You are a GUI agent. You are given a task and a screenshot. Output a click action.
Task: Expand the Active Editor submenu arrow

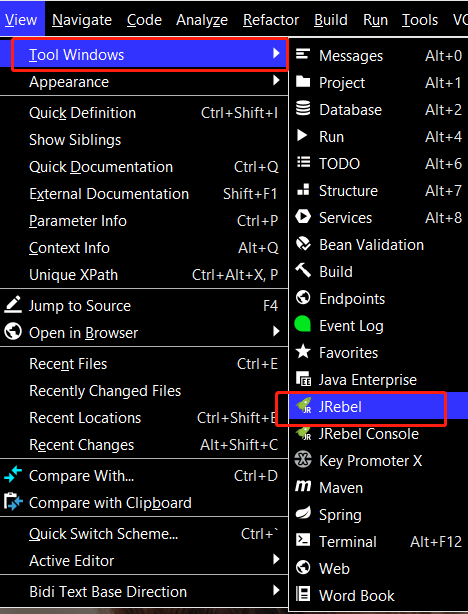click(x=276, y=559)
